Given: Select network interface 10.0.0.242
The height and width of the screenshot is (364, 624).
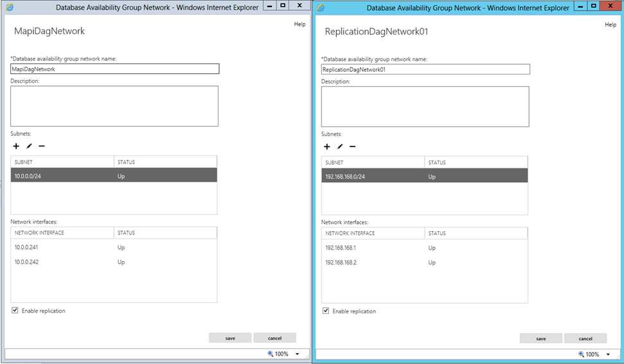Looking at the screenshot, I should [x=114, y=262].
